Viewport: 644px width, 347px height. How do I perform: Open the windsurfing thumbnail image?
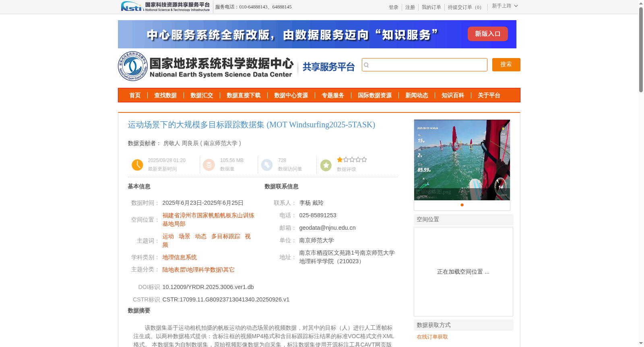462,160
